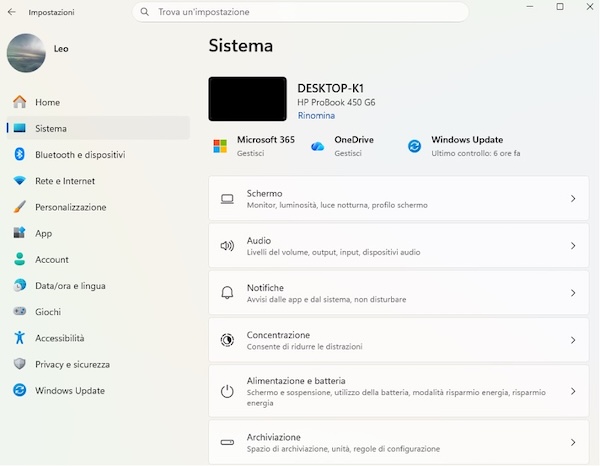
Task: Open Alimentazione e batteria chevron
Action: (x=573, y=391)
